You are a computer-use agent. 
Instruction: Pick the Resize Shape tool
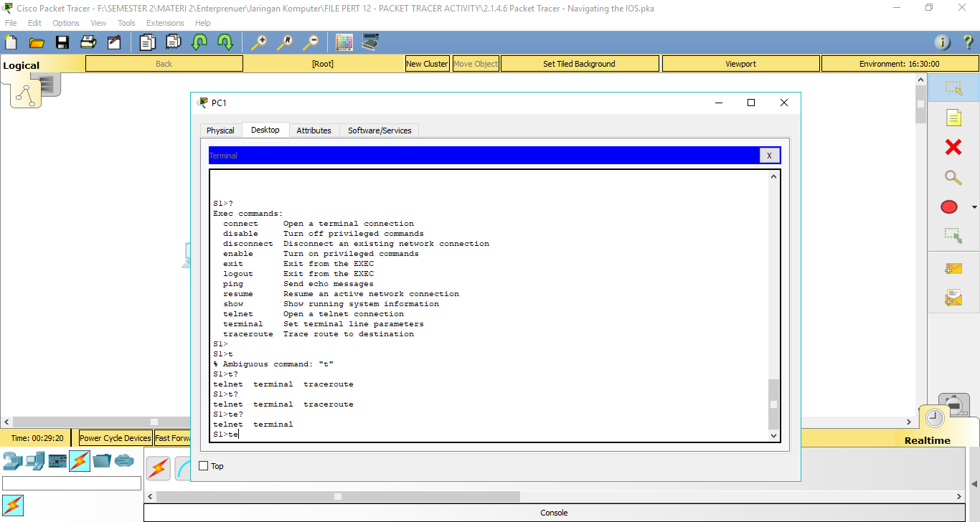click(x=953, y=234)
